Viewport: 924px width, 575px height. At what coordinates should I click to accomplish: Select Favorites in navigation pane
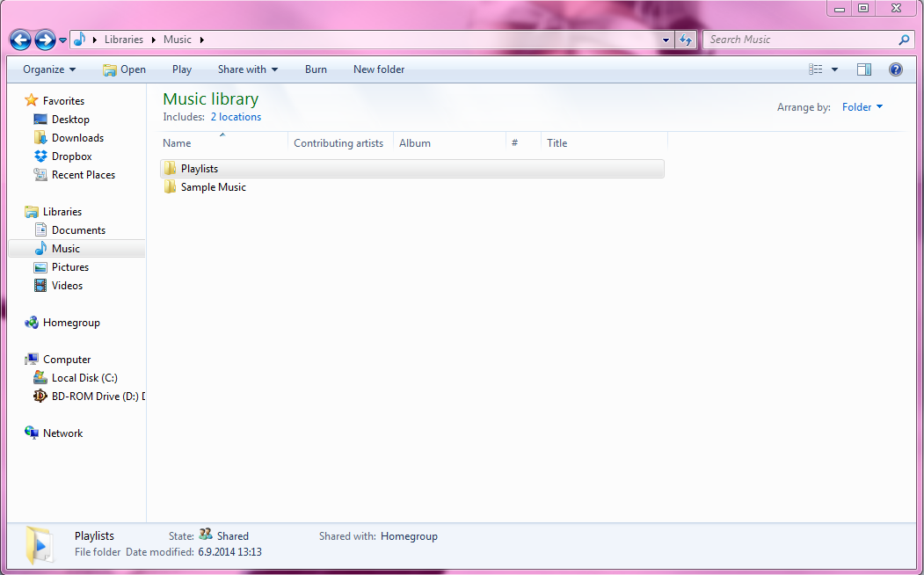(63, 101)
